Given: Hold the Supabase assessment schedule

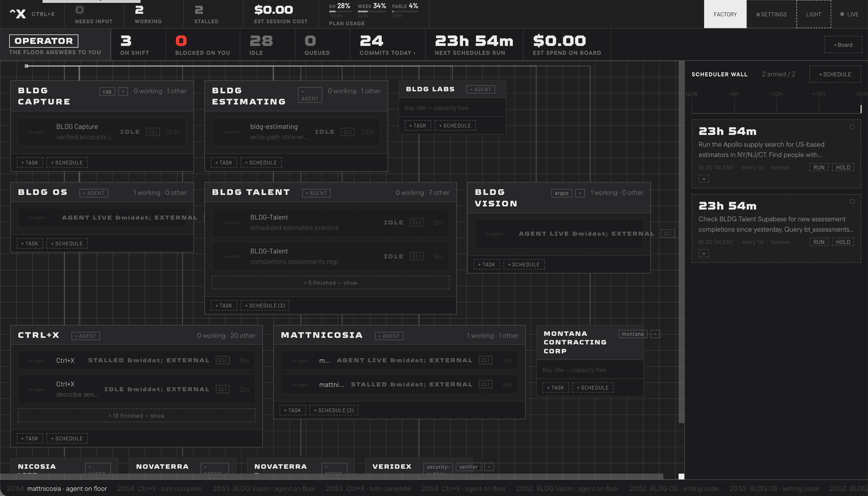Looking at the screenshot, I should click(843, 242).
